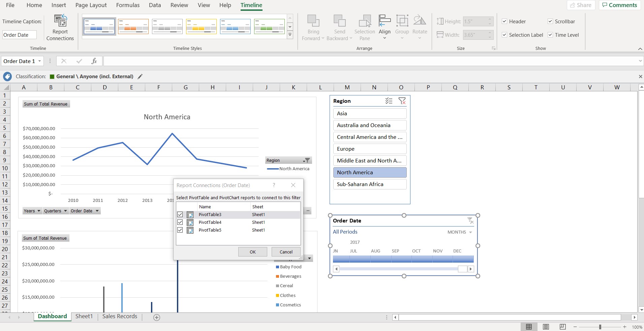Uncheck PivotTable4 in the Report Connections dialog

pyautogui.click(x=180, y=222)
